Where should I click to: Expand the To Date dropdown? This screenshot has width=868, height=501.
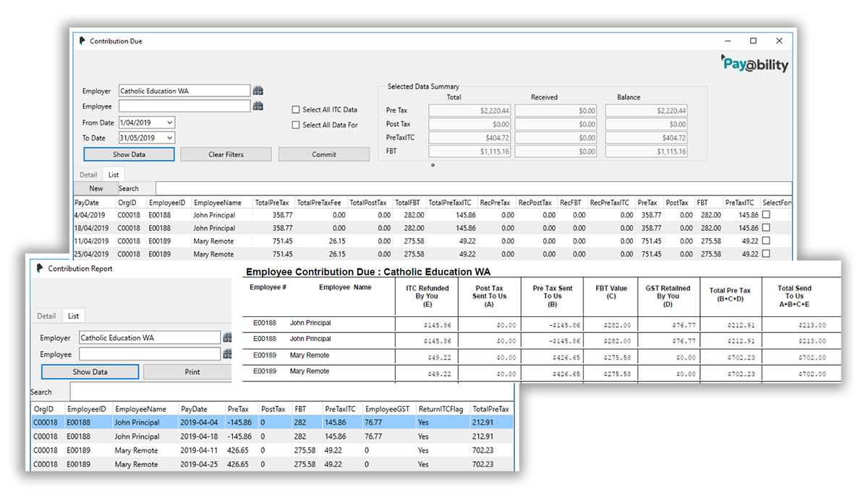[x=169, y=138]
